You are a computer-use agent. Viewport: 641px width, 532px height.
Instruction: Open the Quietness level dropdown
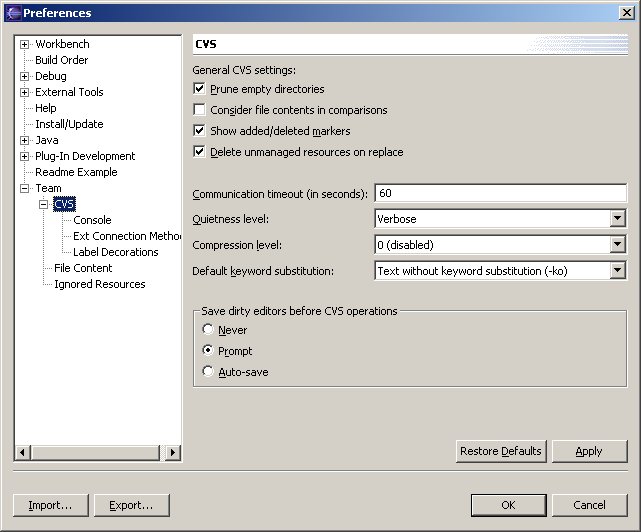pos(617,219)
